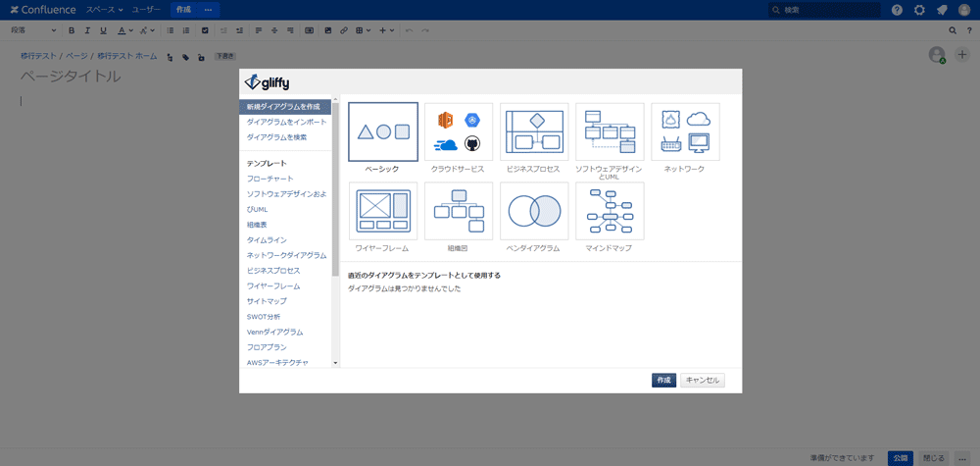This screenshot has height=466, width=980.
Task: Pick the ビジネスプロセス diagram type
Action: tap(534, 132)
